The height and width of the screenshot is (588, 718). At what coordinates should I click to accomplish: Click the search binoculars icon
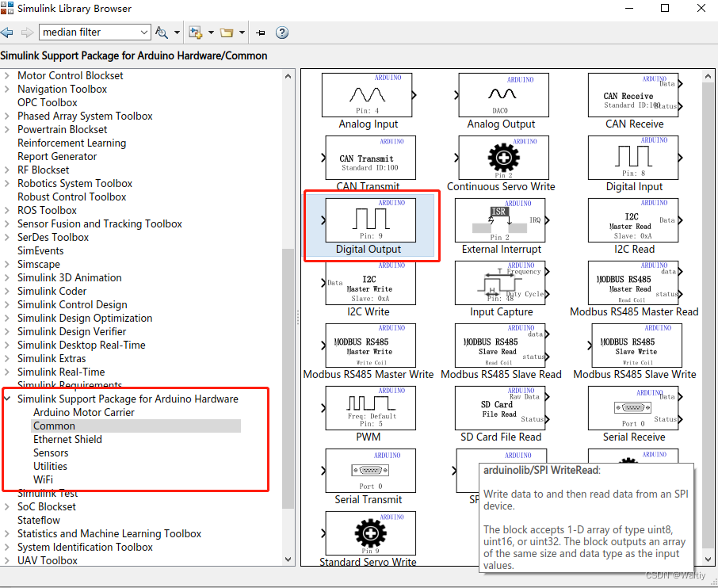[161, 32]
